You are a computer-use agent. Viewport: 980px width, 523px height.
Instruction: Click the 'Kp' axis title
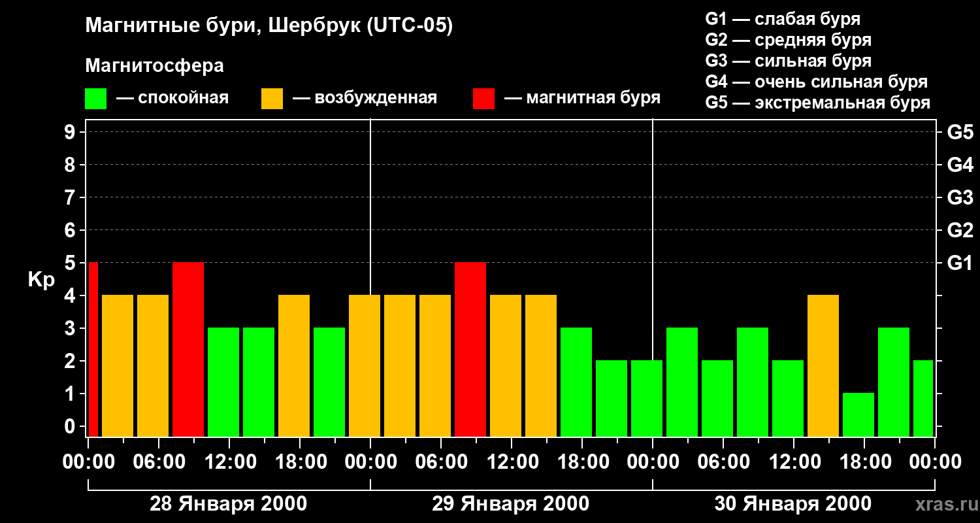[41, 280]
